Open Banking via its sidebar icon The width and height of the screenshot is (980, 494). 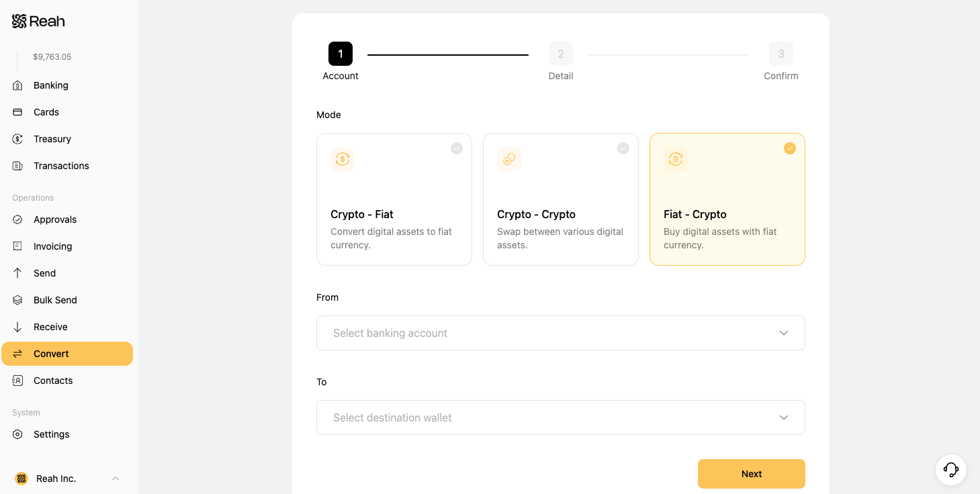[x=18, y=85]
